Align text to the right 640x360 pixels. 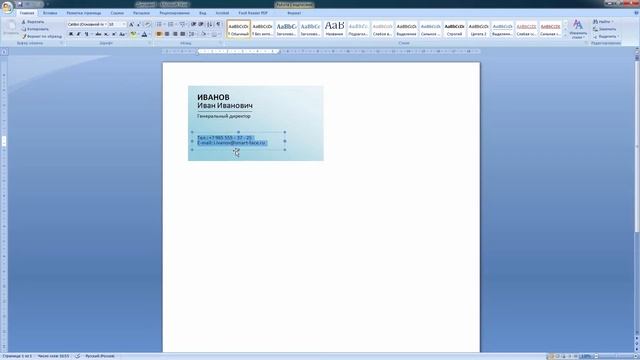point(175,34)
